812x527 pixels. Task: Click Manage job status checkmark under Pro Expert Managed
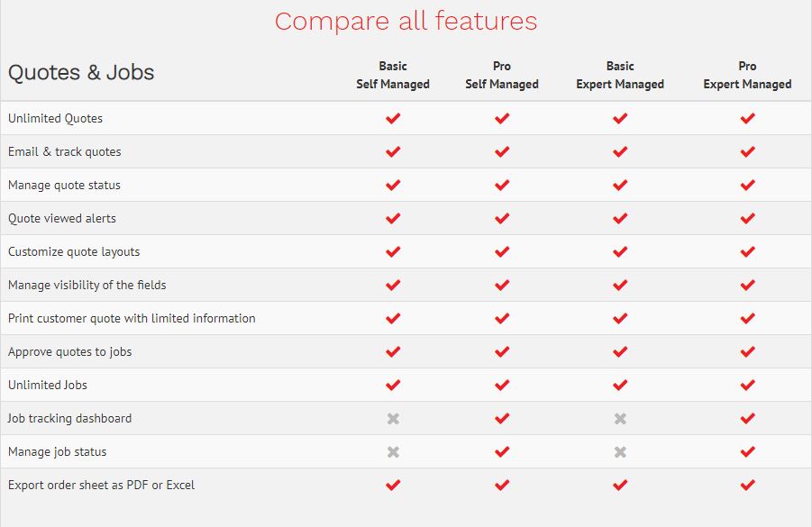(x=747, y=451)
